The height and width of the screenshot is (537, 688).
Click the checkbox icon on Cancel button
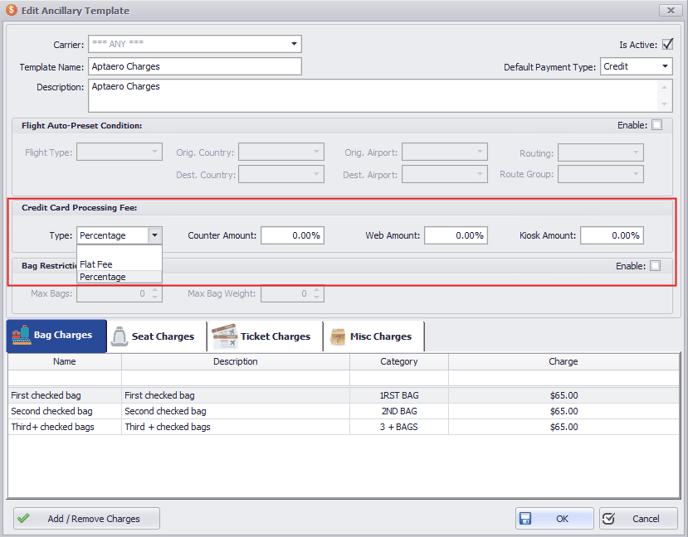[609, 519]
